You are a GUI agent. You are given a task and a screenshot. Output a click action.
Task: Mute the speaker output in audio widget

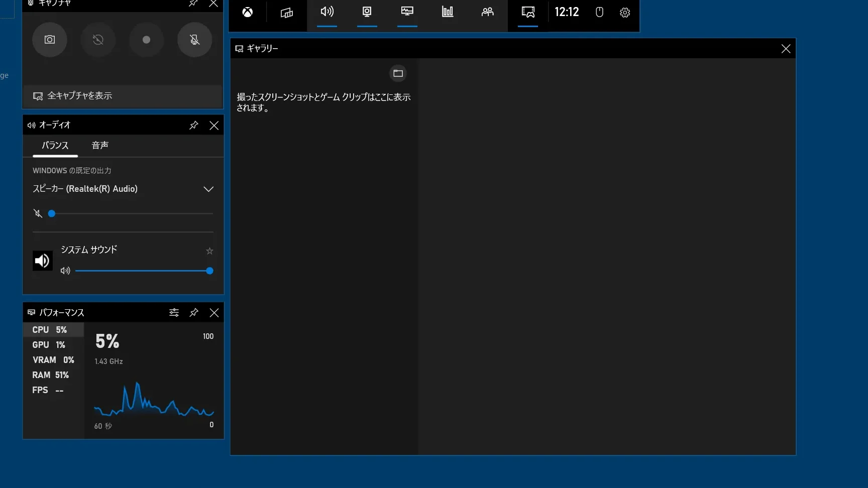pos(38,213)
